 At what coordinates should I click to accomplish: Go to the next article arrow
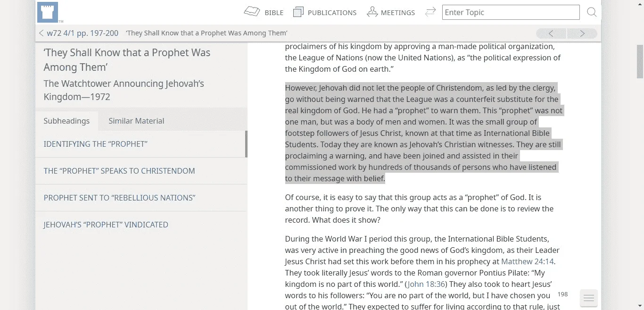pyautogui.click(x=582, y=33)
